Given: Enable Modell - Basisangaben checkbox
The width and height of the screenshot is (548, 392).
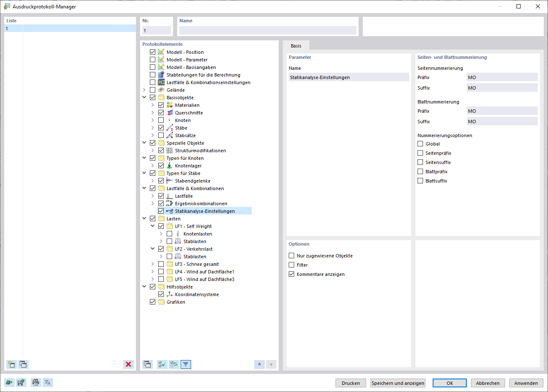Looking at the screenshot, I should tap(152, 67).
